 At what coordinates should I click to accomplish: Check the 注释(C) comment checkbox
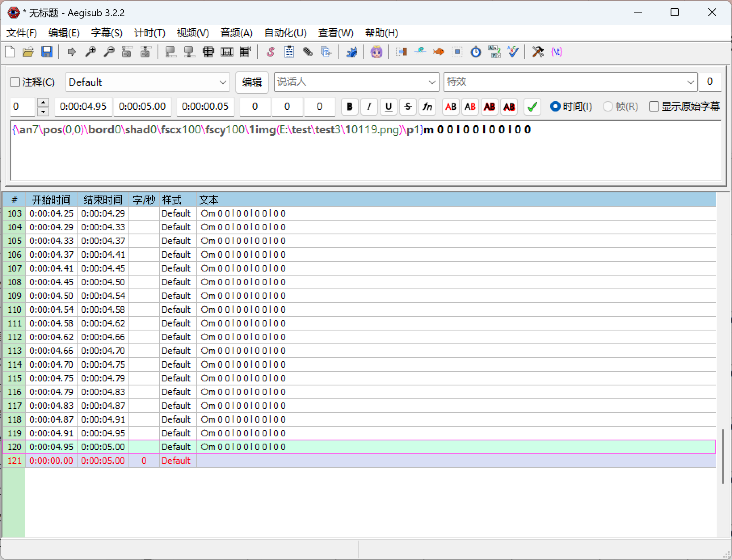point(15,82)
